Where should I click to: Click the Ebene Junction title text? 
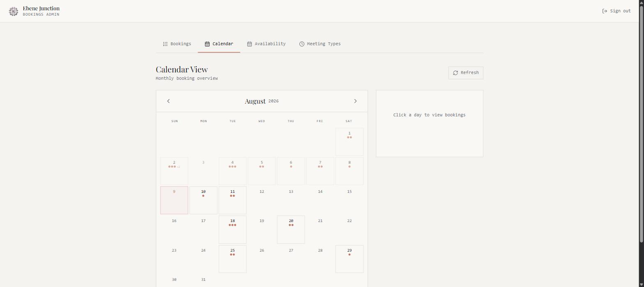tap(41, 8)
